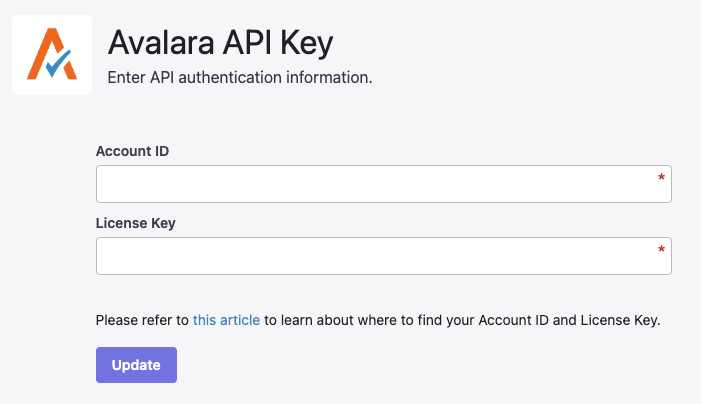This screenshot has width=701, height=404.
Task: Click the "Account ID and License Key" sentence ending
Action: pos(571,320)
